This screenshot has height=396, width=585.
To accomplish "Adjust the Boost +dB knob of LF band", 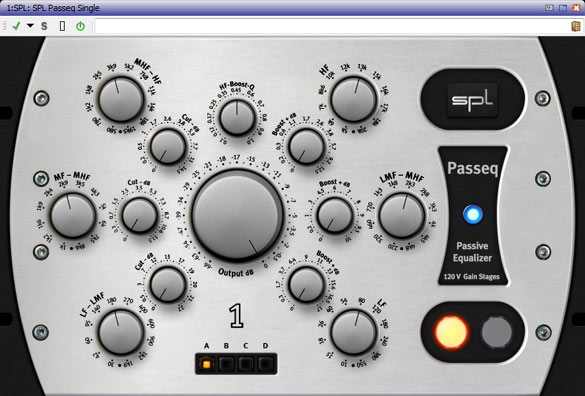I will click(307, 284).
